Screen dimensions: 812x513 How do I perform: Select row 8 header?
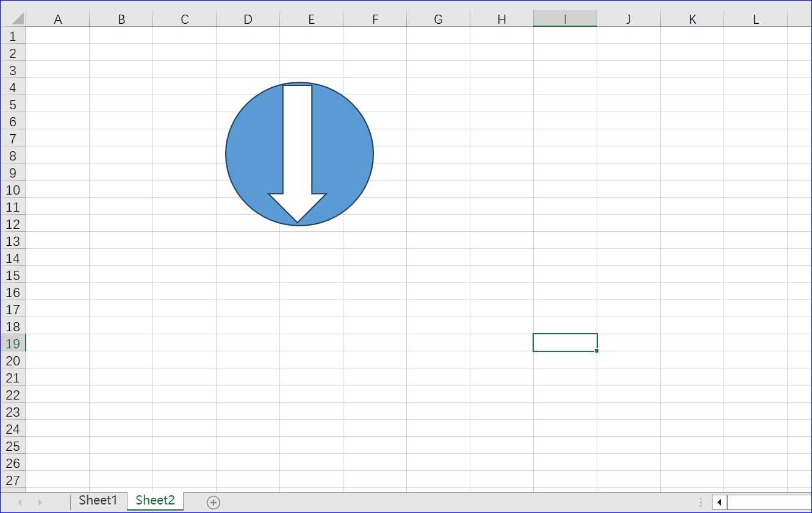click(13, 156)
